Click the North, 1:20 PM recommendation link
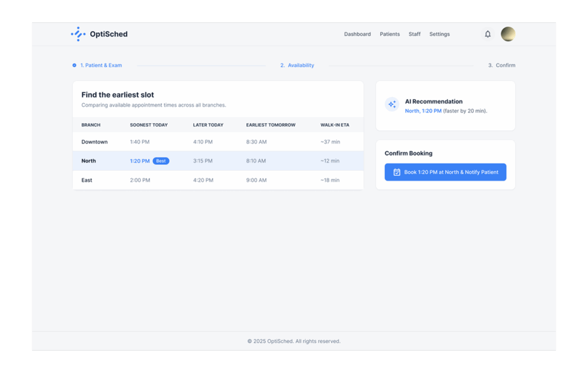Image resolution: width=588 pixels, height=373 pixels. tap(423, 111)
